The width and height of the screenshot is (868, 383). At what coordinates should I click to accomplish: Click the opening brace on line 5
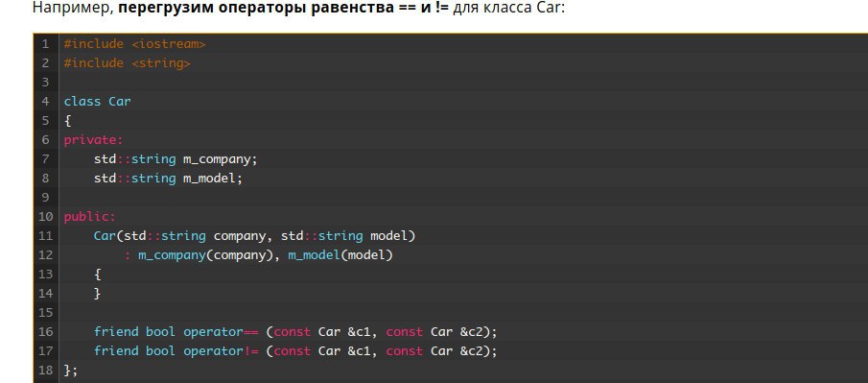(x=67, y=121)
